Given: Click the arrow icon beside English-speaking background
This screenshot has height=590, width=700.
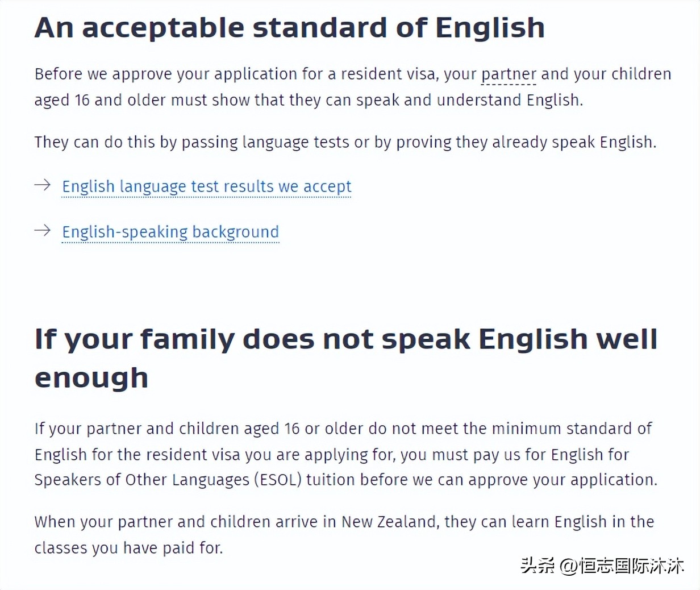Looking at the screenshot, I should [x=43, y=230].
